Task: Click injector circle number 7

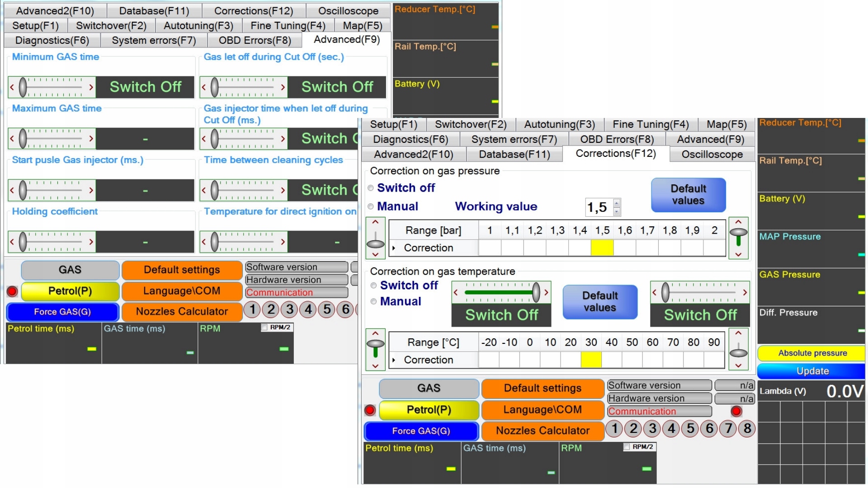Action: pos(728,428)
